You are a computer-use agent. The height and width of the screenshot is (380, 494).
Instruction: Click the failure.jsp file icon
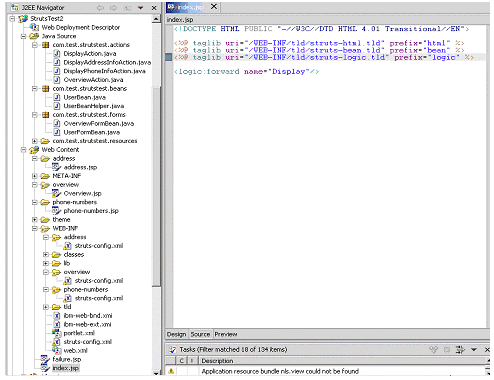pyautogui.click(x=45, y=359)
